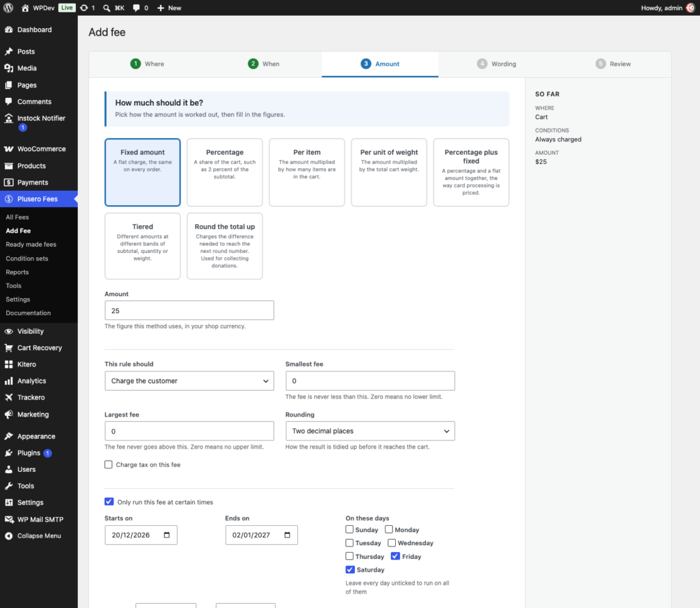
Task: Click the Dashboard gauge icon
Action: (x=8, y=29)
